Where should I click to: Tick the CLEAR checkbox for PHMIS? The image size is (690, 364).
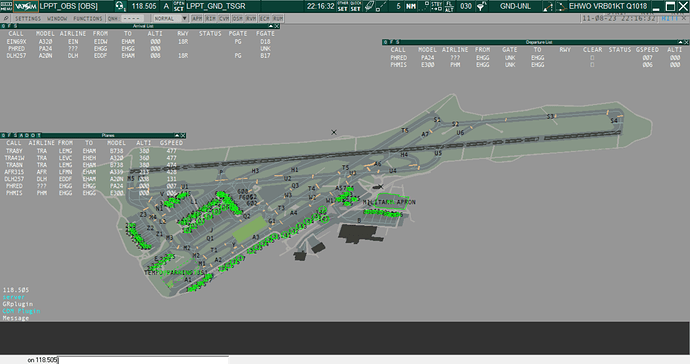click(592, 65)
